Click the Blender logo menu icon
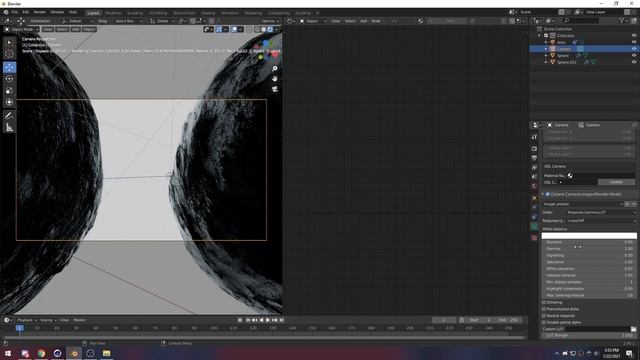 click(6, 12)
